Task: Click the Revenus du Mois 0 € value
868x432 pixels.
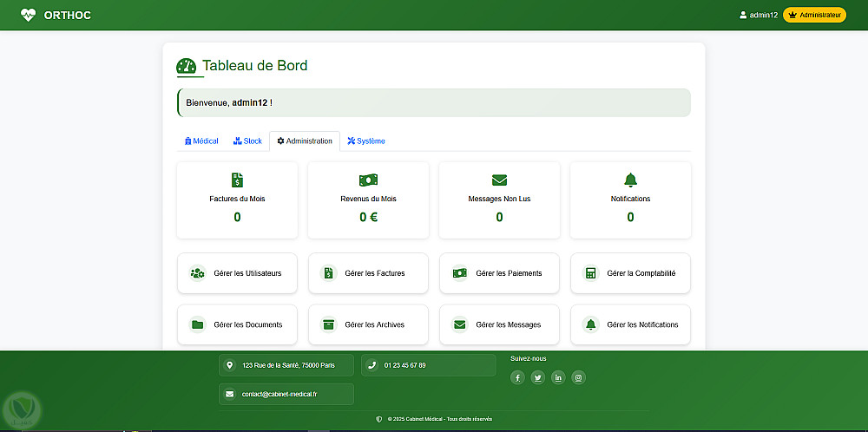Action: pos(368,218)
